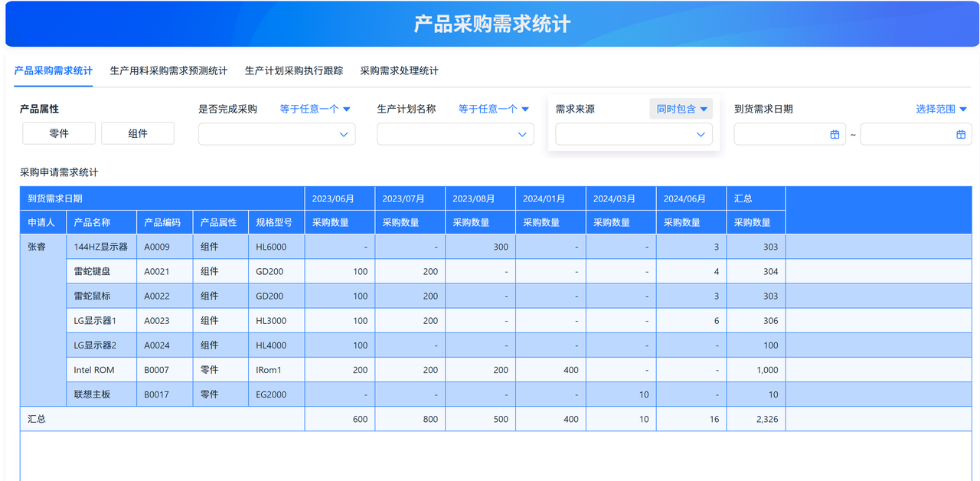
Task: Select the LG显示器2 product cell
Action: click(x=102, y=345)
